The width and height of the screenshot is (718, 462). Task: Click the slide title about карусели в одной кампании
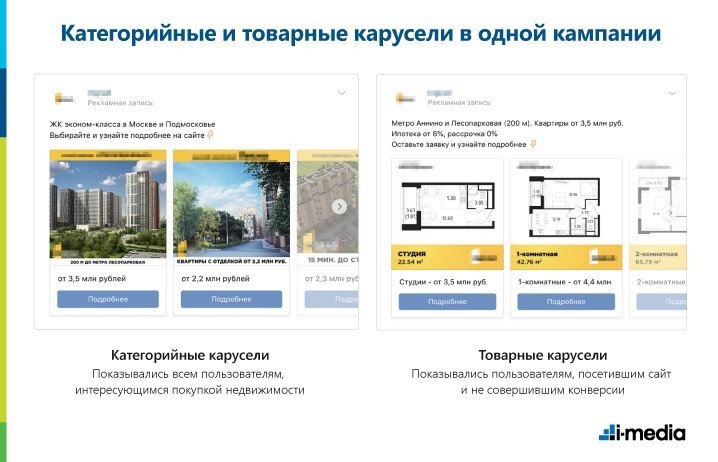(361, 33)
